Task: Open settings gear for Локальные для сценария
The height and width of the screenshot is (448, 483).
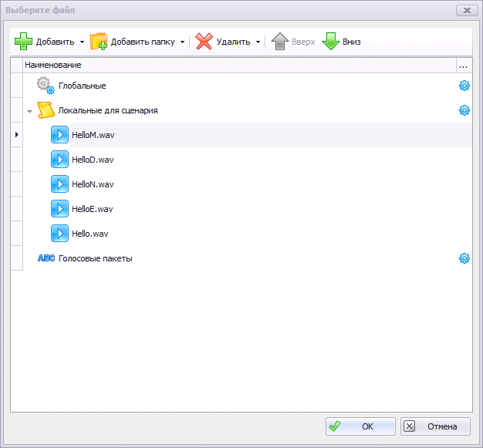Action: point(464,110)
